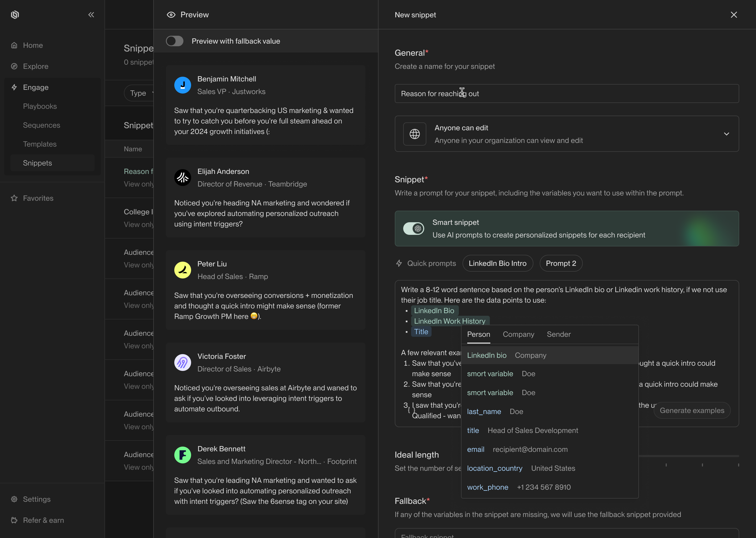Image resolution: width=756 pixels, height=538 pixels.
Task: Click the Refer & earn puzzle icon
Action: pos(14,520)
